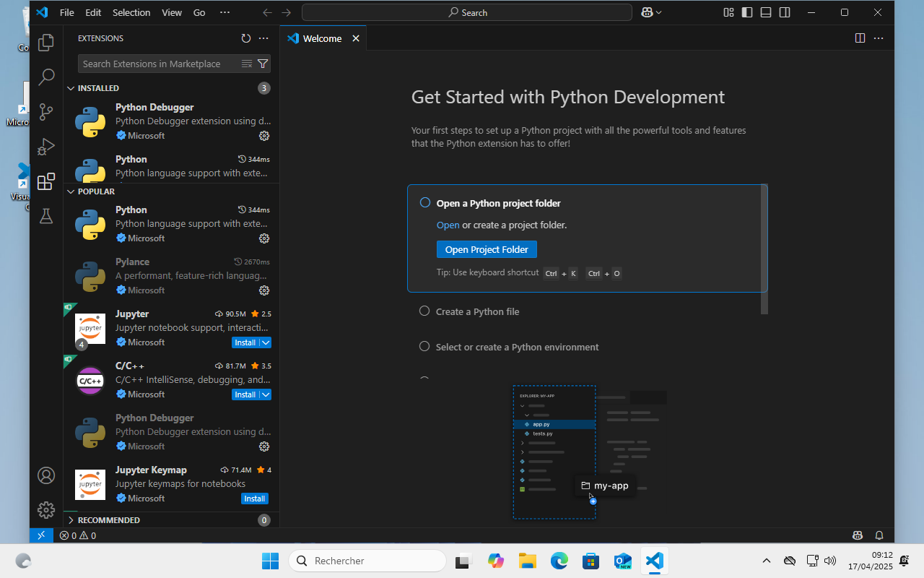
Task: Click the 'Open' link in project folder step
Action: click(x=448, y=225)
